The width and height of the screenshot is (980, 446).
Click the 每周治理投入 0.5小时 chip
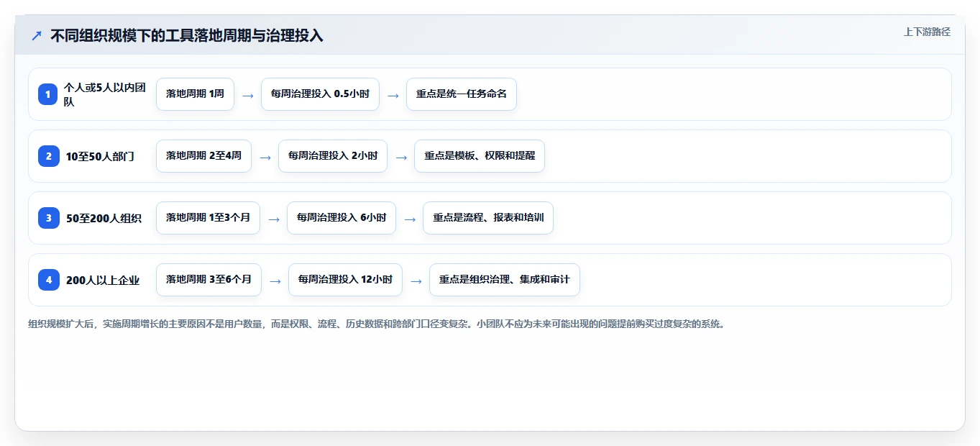tap(320, 94)
